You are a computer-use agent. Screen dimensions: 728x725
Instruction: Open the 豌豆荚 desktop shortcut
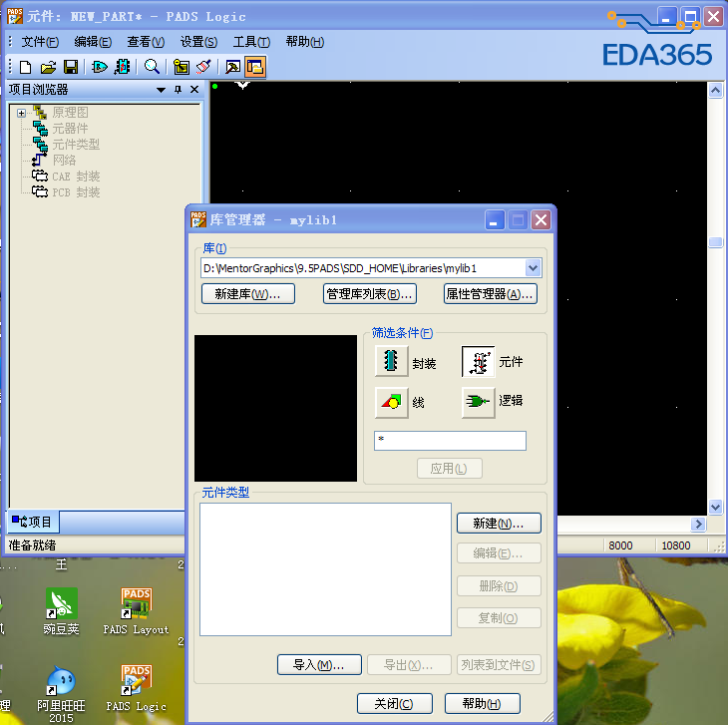tap(61, 611)
